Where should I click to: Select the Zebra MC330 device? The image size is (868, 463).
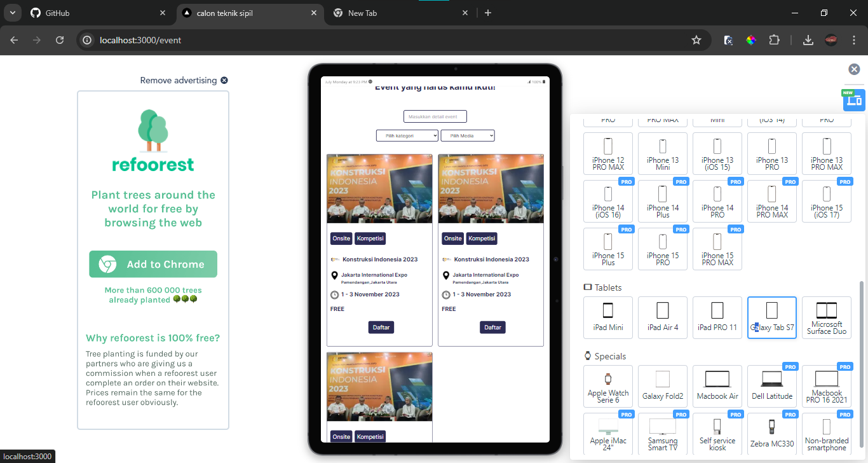click(x=772, y=434)
